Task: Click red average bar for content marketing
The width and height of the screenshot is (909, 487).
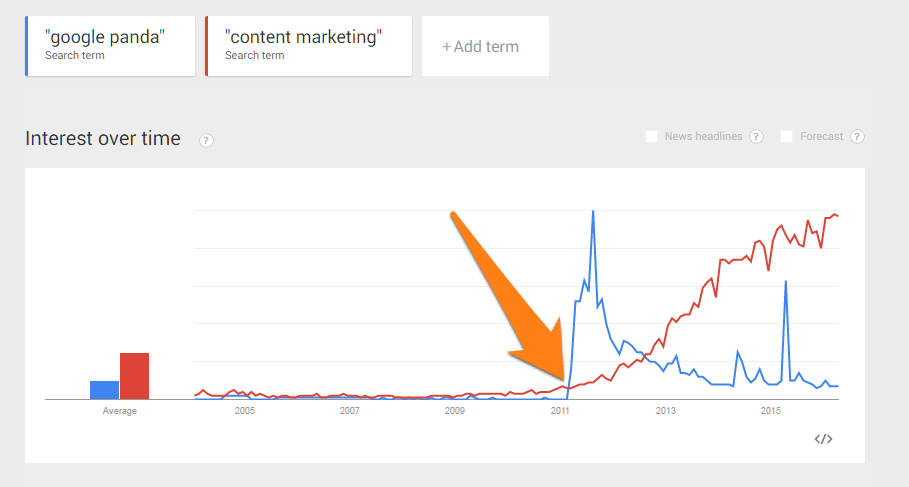Action: pos(134,376)
